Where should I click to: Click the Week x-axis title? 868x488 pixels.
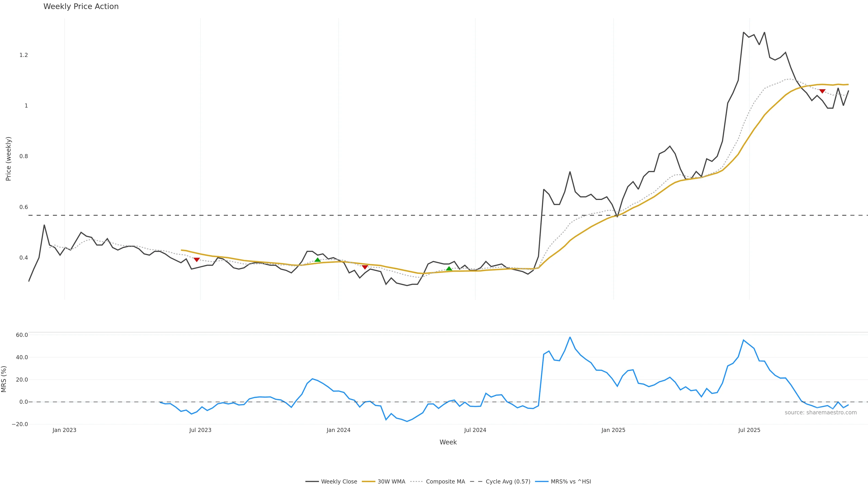click(448, 442)
